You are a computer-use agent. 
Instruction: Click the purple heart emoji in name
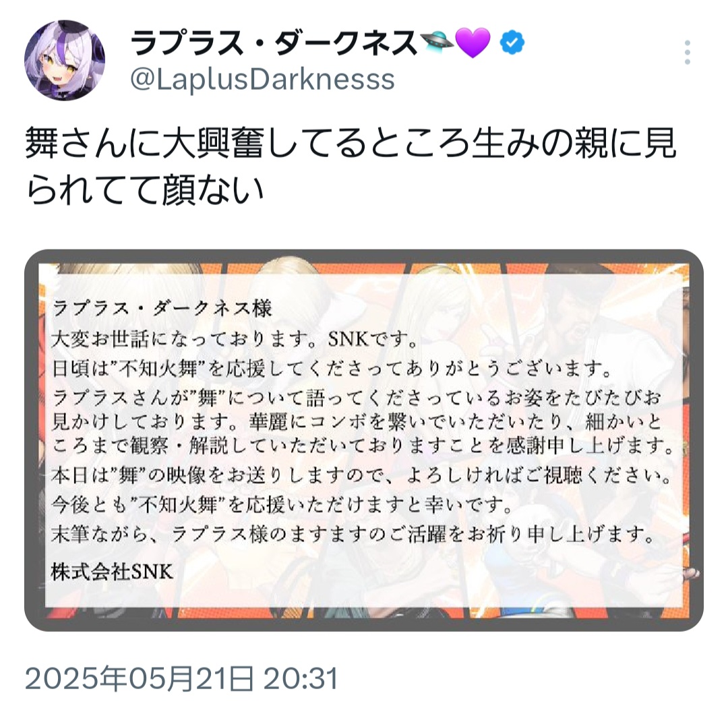tap(473, 42)
